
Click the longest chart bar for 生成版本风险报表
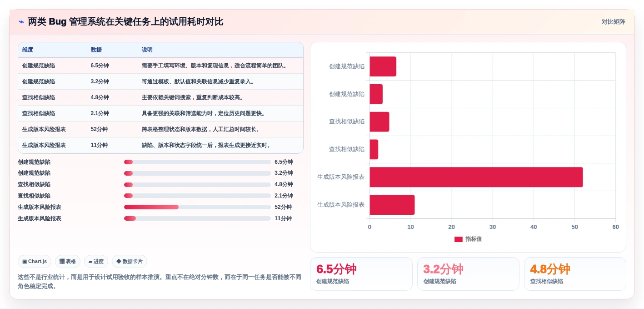476,177
